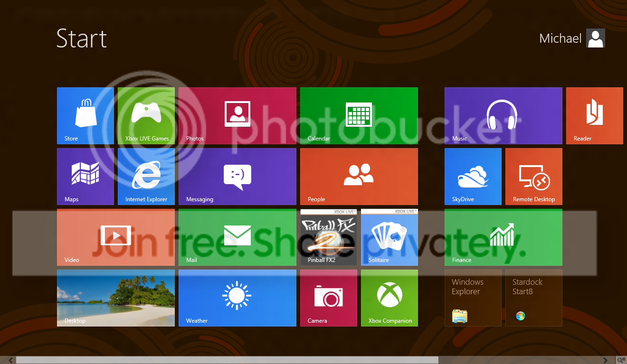627x364 pixels.
Task: Open the People tile
Action: (x=359, y=177)
